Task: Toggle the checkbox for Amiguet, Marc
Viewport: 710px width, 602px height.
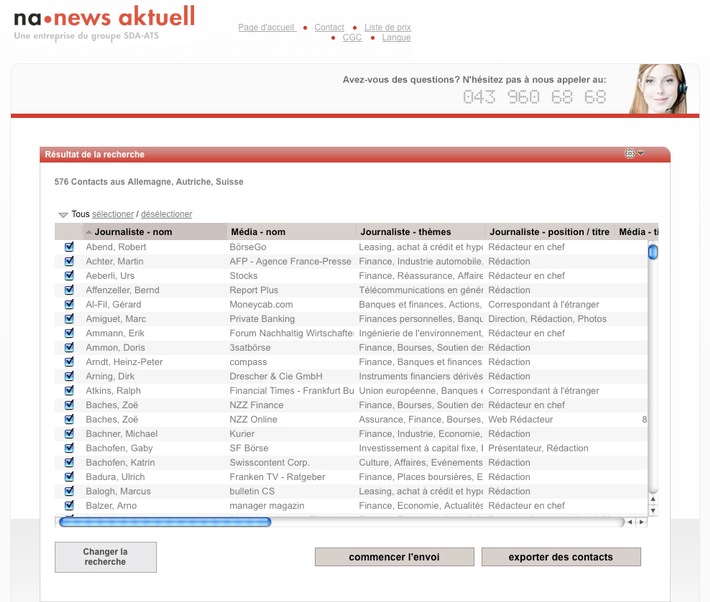Action: click(x=70, y=319)
